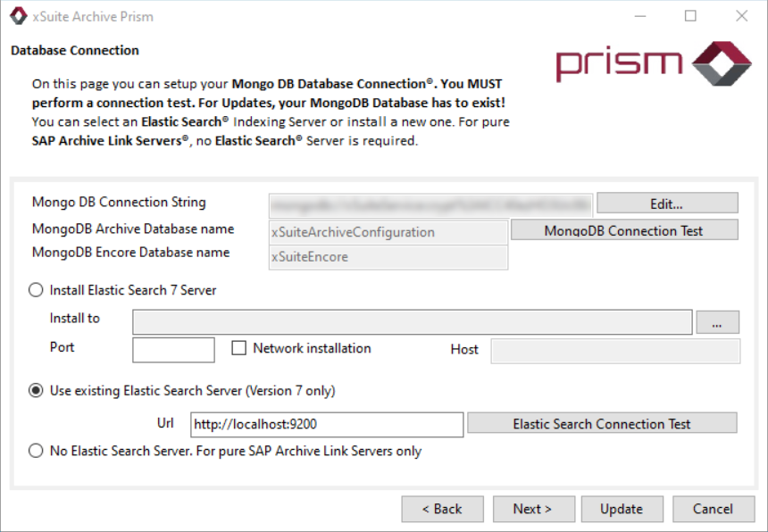The width and height of the screenshot is (768, 532).
Task: Select Install Elastic Search 7 Server option
Action: click(x=37, y=290)
